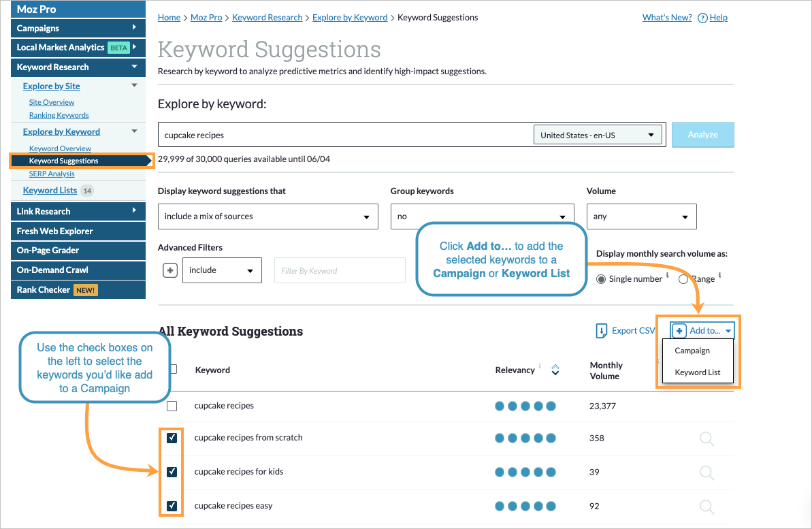This screenshot has height=529, width=812.
Task: Click the Filter By Keyword input field
Action: [x=340, y=270]
